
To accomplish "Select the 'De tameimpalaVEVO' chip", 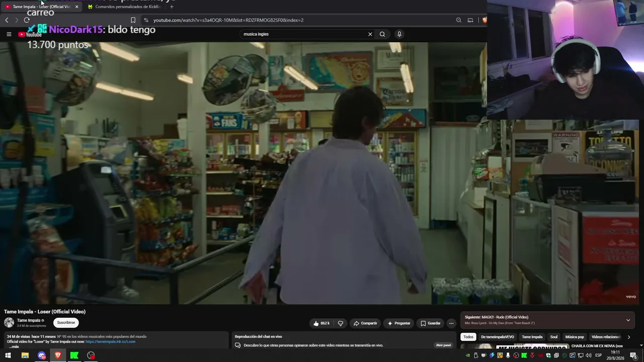I will (x=498, y=337).
